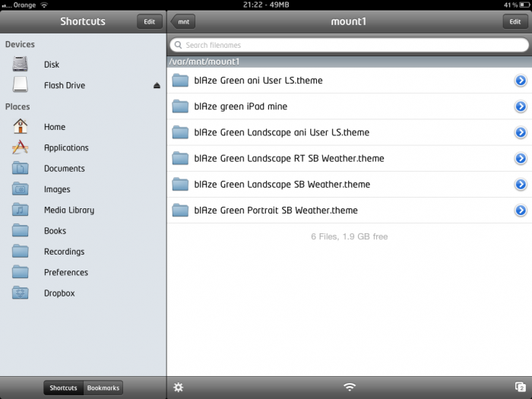Open Recordings folder icon
This screenshot has width=532, height=399.
pyautogui.click(x=20, y=252)
